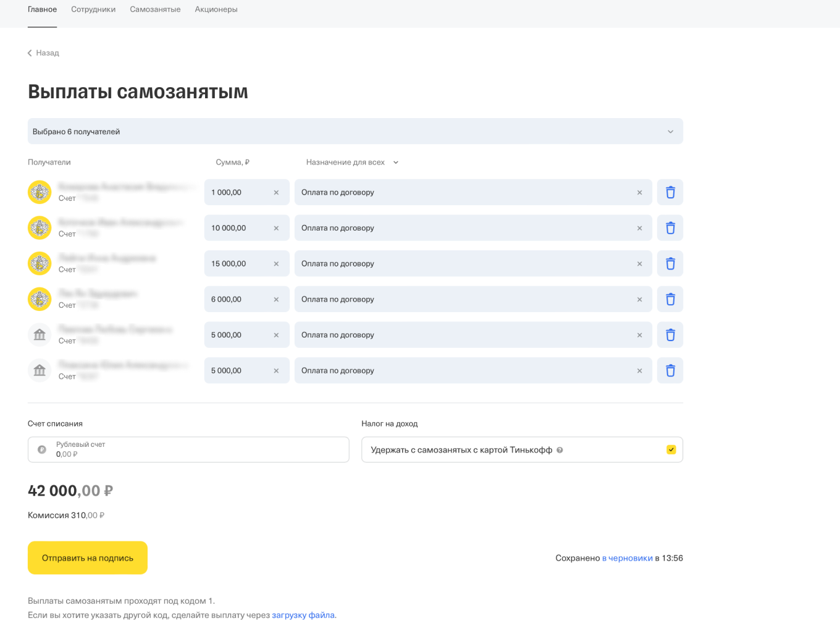Expand the 'Выбрано 6 получателей' dropdown
Image resolution: width=840 pixels, height=636 pixels.
[670, 132]
